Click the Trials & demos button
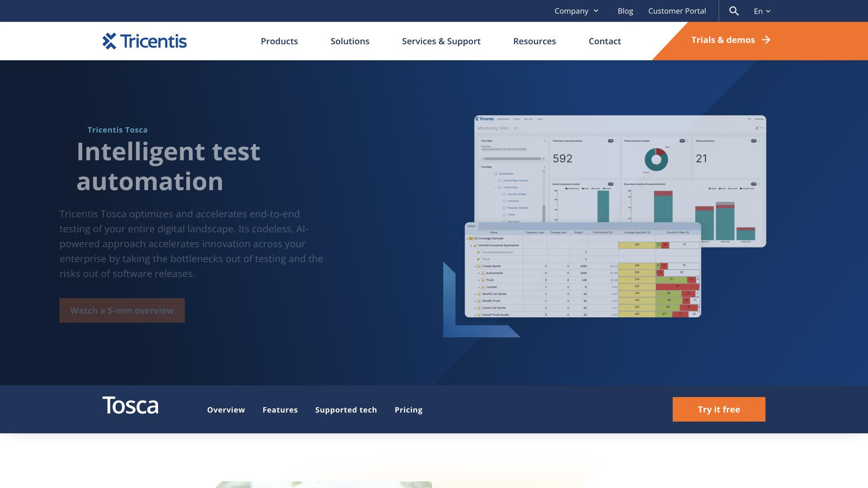The height and width of the screenshot is (488, 868). 731,40
